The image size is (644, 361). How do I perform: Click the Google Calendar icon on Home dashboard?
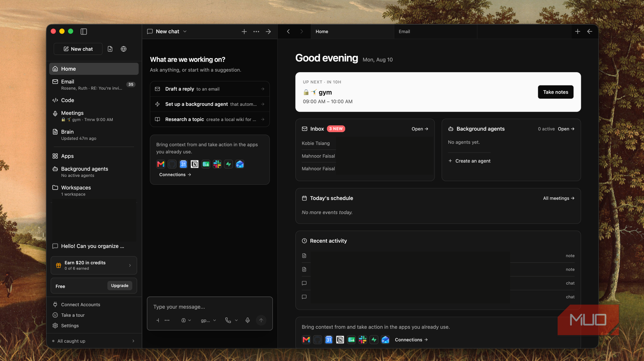tap(329, 340)
